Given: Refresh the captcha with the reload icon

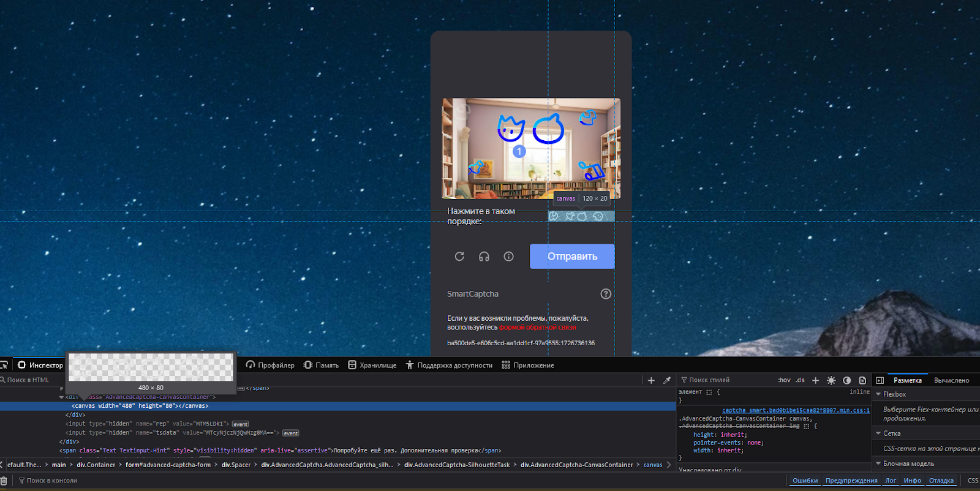Looking at the screenshot, I should tap(459, 257).
